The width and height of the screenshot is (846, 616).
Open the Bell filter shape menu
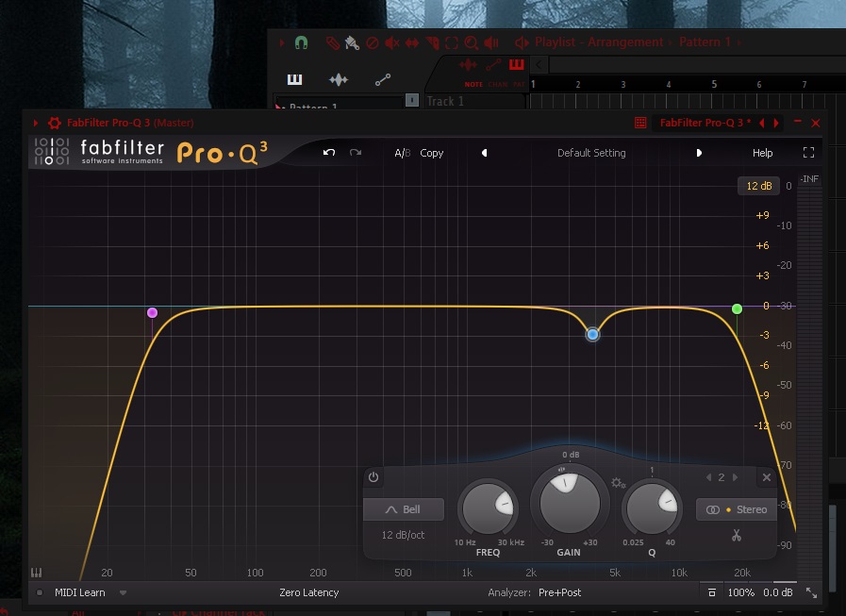point(404,509)
